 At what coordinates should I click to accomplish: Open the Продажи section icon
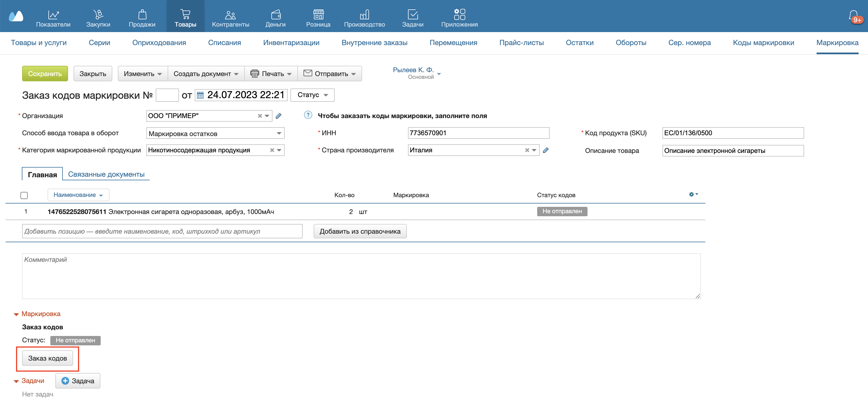[x=142, y=14]
